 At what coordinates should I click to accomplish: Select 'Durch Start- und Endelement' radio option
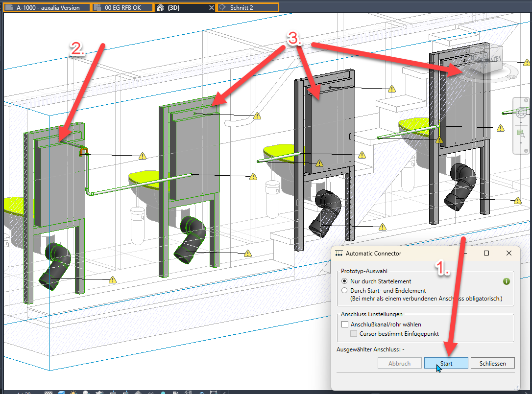tap(345, 291)
